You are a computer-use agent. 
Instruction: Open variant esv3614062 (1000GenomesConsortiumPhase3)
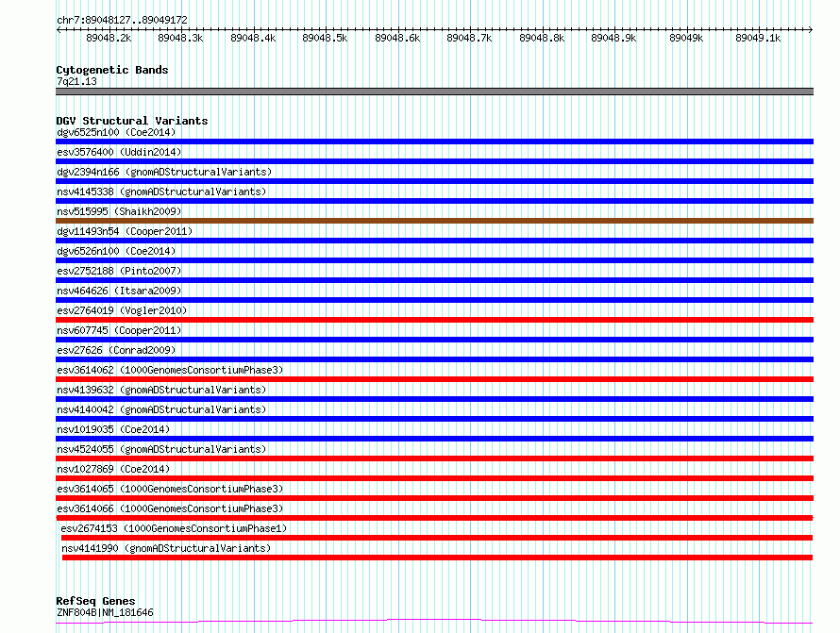[x=170, y=370]
